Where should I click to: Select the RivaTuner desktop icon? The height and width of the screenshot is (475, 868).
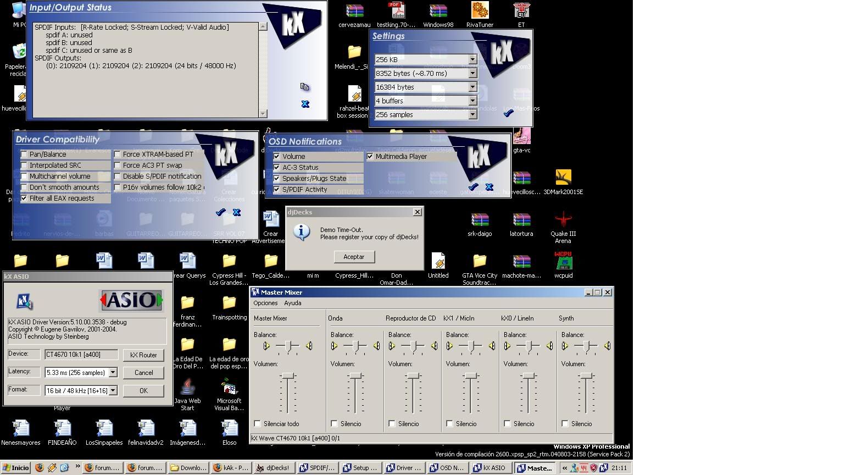pyautogui.click(x=480, y=15)
